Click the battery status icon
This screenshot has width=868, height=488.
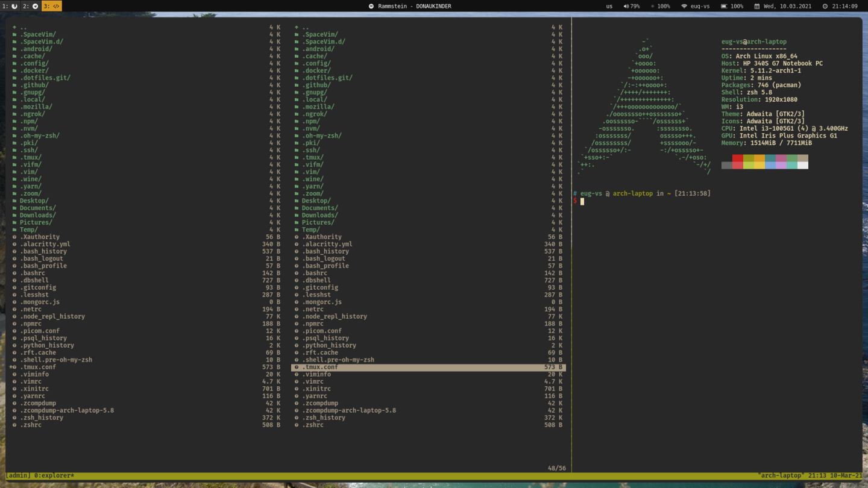point(723,6)
